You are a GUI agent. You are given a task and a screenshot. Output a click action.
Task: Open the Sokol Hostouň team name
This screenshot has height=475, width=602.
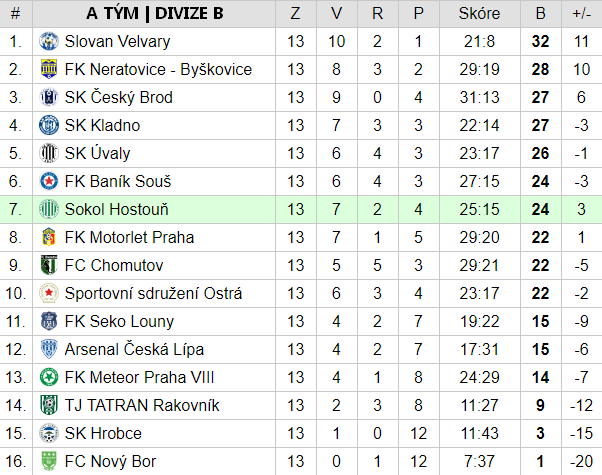click(x=117, y=210)
